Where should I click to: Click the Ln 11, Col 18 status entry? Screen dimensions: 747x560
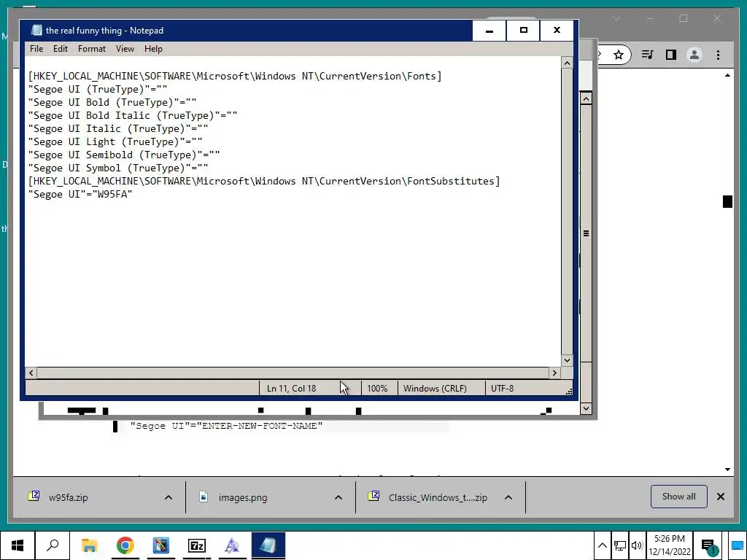tap(291, 389)
